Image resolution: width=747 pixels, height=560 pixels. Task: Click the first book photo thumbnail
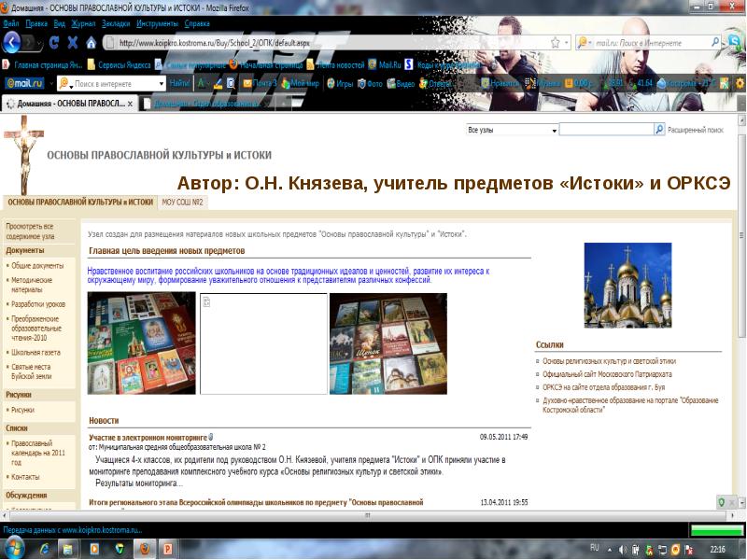(141, 343)
